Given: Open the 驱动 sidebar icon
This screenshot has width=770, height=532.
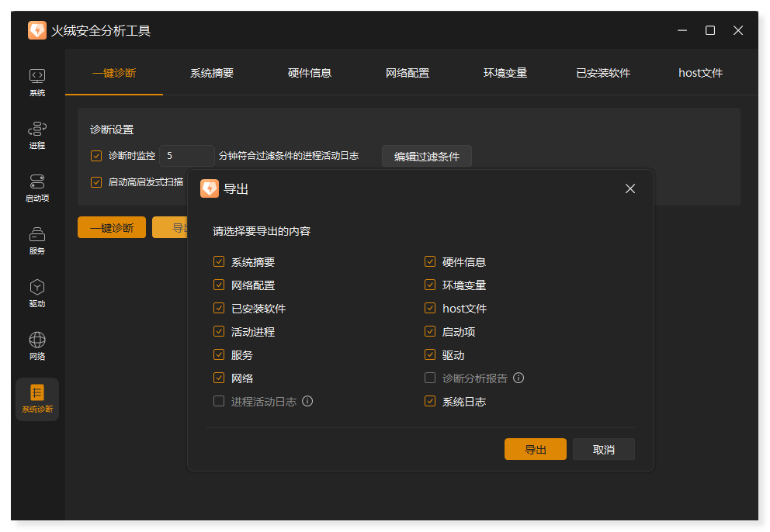Looking at the screenshot, I should 37,288.
